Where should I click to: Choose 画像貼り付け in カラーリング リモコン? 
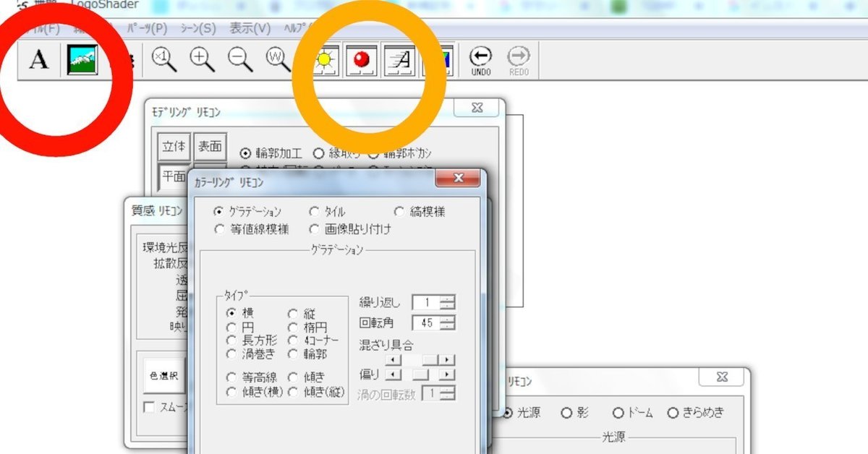(315, 229)
